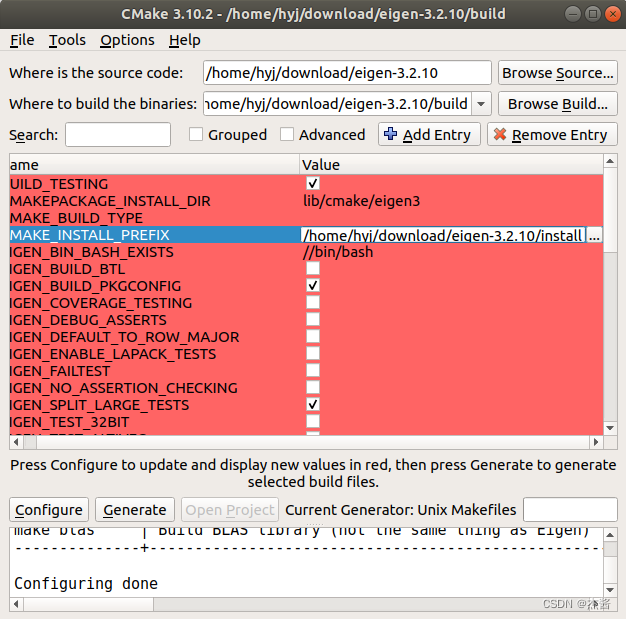The width and height of the screenshot is (626, 619).
Task: Open the File menu
Action: click(22, 40)
